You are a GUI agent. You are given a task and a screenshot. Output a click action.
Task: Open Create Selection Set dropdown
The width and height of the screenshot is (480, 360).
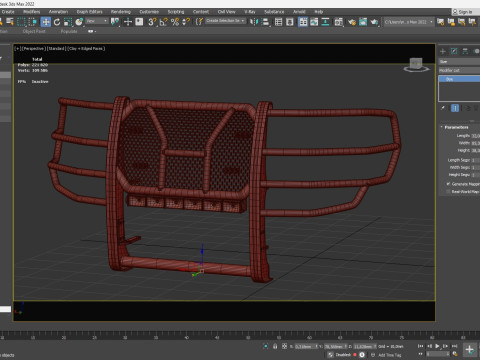pos(225,21)
